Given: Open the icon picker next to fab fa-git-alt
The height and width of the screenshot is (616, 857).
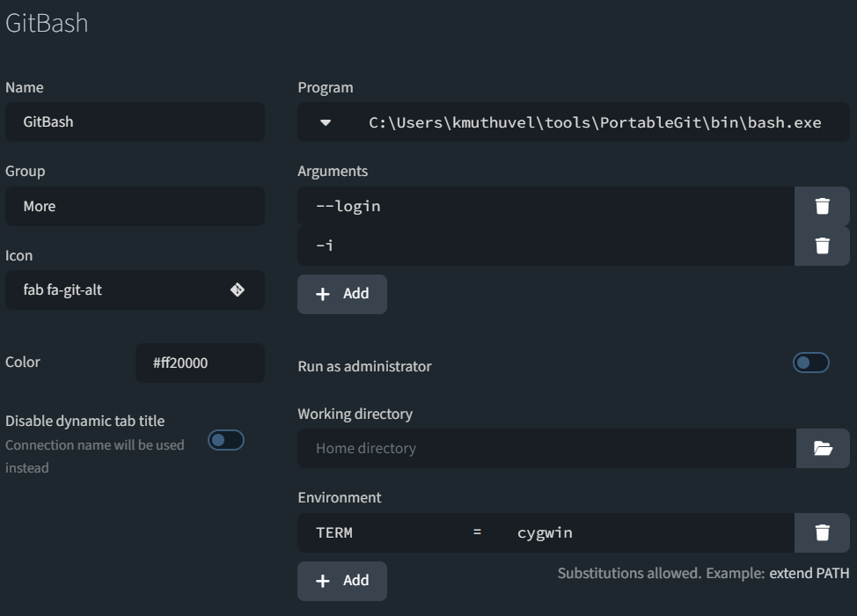Looking at the screenshot, I should [x=238, y=290].
